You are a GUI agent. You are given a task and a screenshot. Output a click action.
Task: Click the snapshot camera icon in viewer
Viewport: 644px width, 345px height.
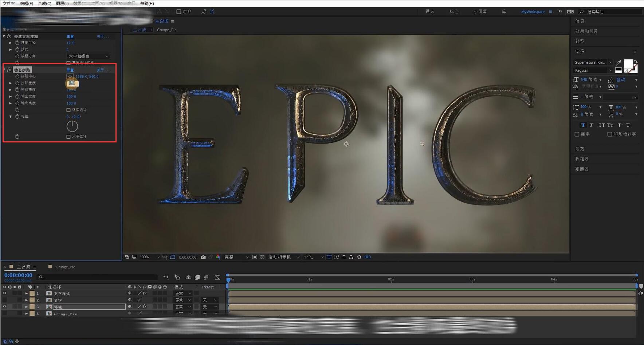203,257
